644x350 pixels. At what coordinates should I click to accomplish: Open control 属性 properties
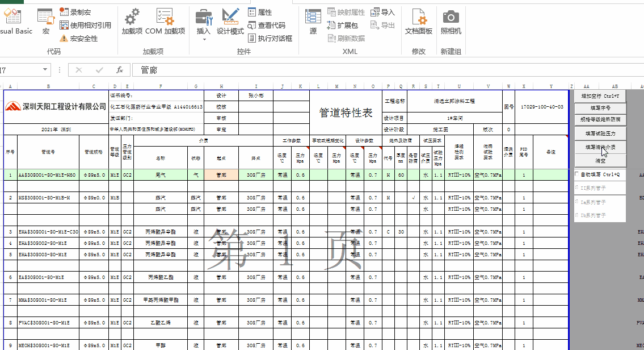[x=260, y=13]
